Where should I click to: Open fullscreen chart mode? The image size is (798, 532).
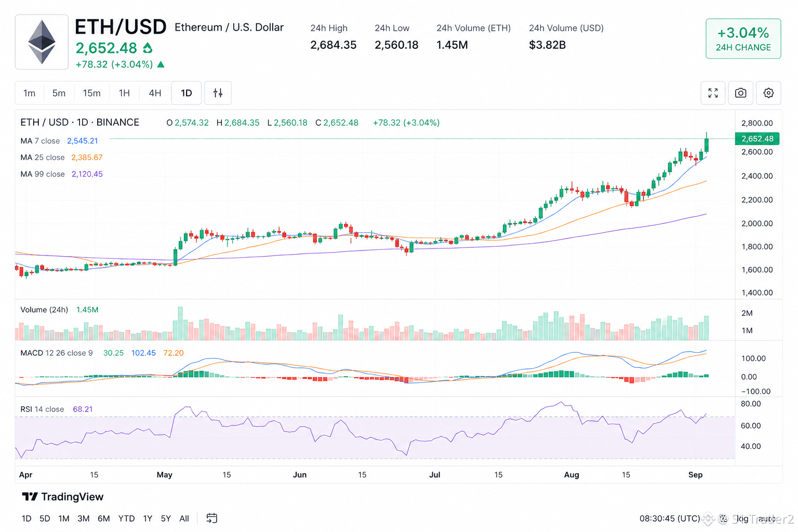click(x=713, y=93)
